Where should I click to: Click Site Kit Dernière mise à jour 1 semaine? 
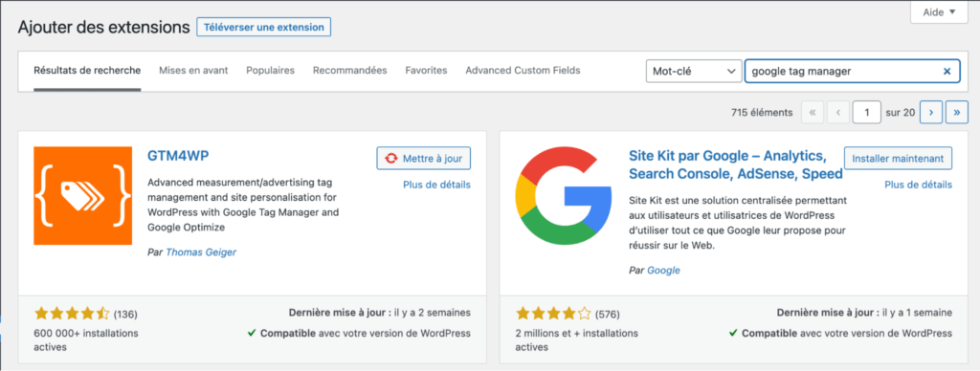(865, 313)
